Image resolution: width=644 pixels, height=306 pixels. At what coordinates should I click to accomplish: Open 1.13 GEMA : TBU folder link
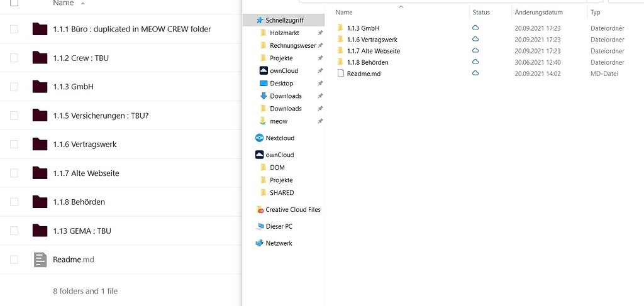[82, 231]
